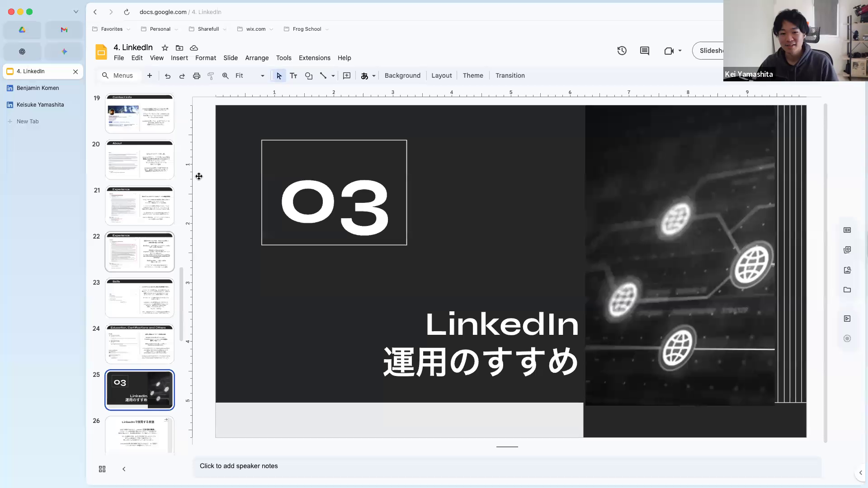Expand the line tool options arrow
The height and width of the screenshot is (488, 868).
(333, 76)
